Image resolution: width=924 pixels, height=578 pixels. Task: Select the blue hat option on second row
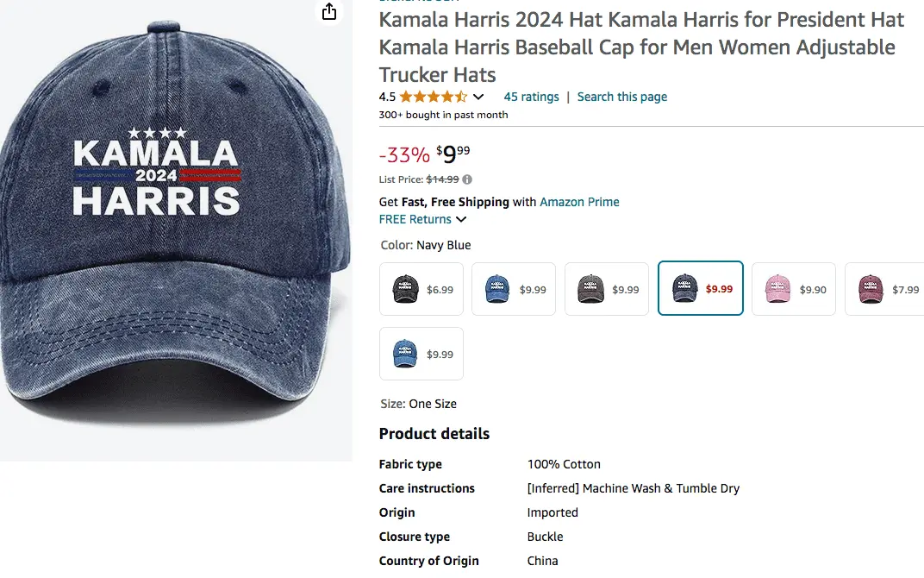click(421, 354)
